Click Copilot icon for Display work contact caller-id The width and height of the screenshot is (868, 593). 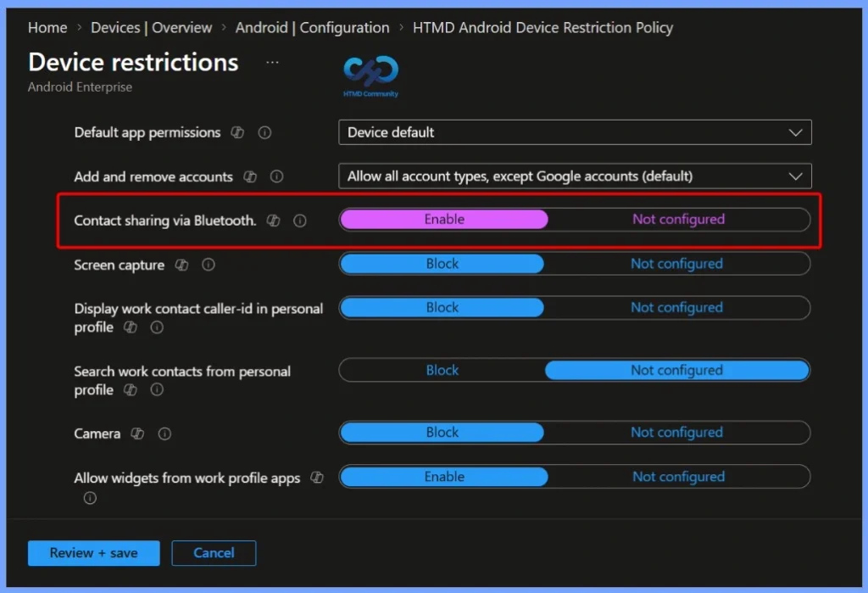click(x=130, y=327)
